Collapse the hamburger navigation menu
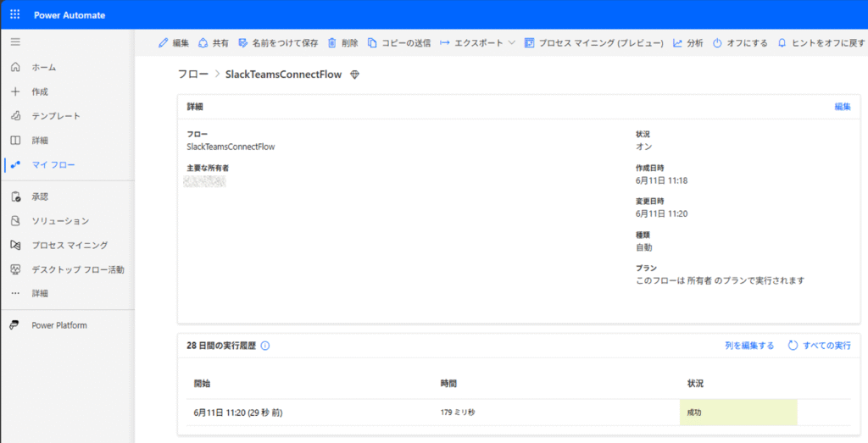The image size is (868, 443). click(15, 42)
